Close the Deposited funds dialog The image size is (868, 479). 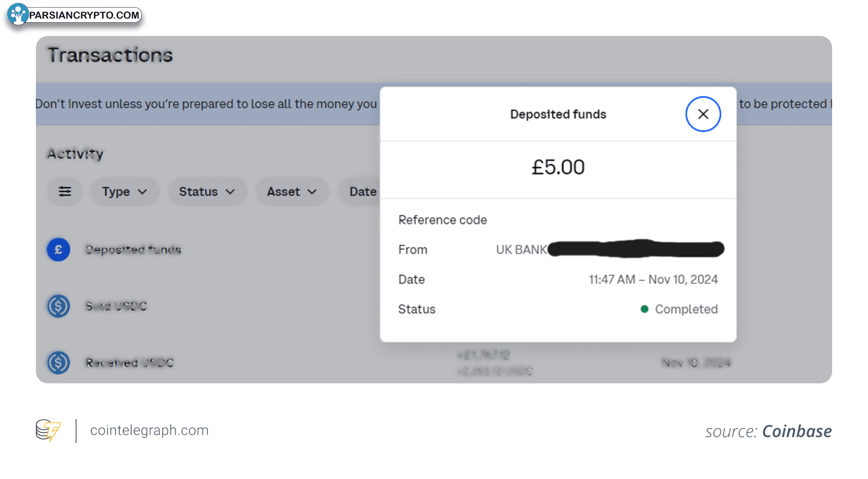coord(703,114)
